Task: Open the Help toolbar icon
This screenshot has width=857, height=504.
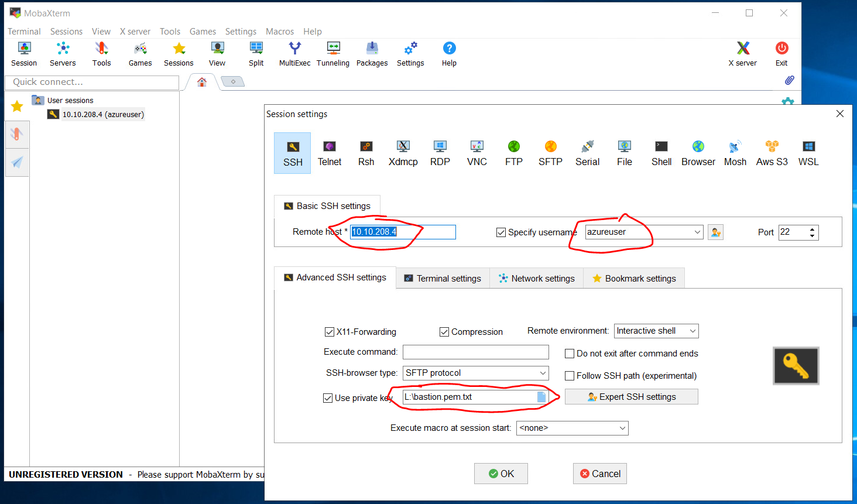Action: click(449, 54)
